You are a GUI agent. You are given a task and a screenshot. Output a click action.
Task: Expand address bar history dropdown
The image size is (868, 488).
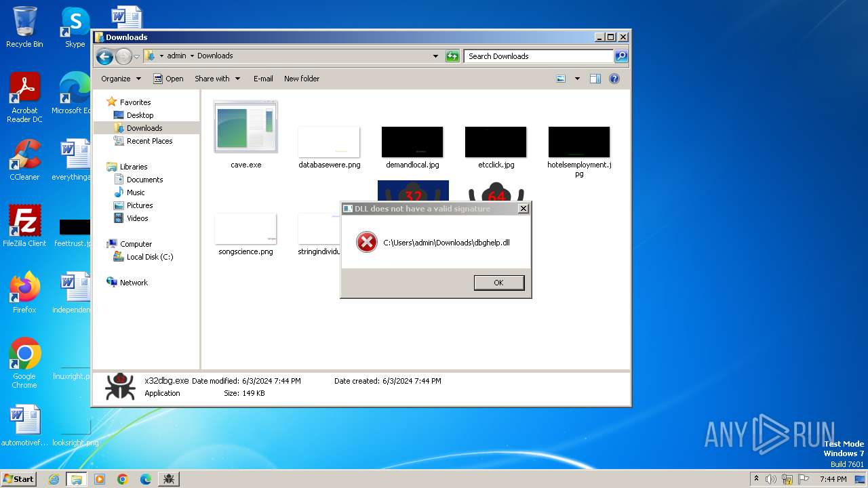(435, 56)
